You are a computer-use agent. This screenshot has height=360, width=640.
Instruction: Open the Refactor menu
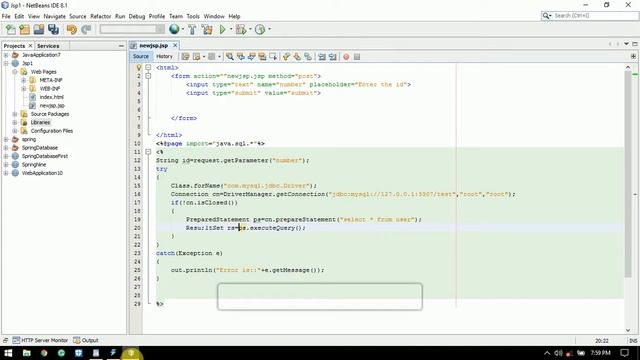pyautogui.click(x=100, y=16)
